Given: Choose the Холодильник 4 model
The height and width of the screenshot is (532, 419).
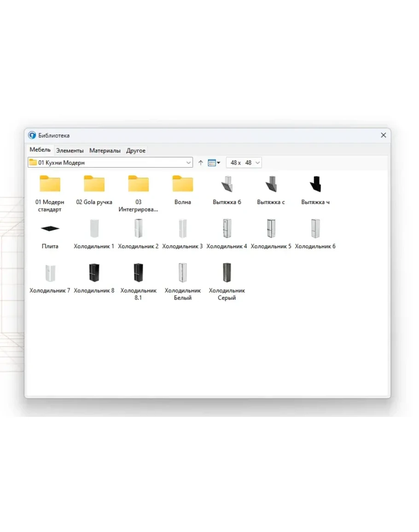Looking at the screenshot, I should [227, 228].
